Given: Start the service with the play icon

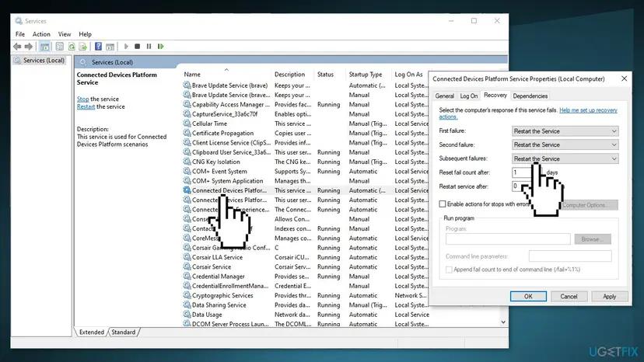Looking at the screenshot, I should [126, 47].
